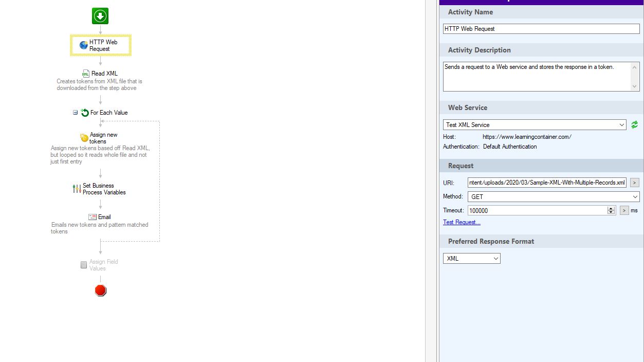Click the For Each Value loop icon
The width and height of the screenshot is (644, 362).
coord(85,113)
